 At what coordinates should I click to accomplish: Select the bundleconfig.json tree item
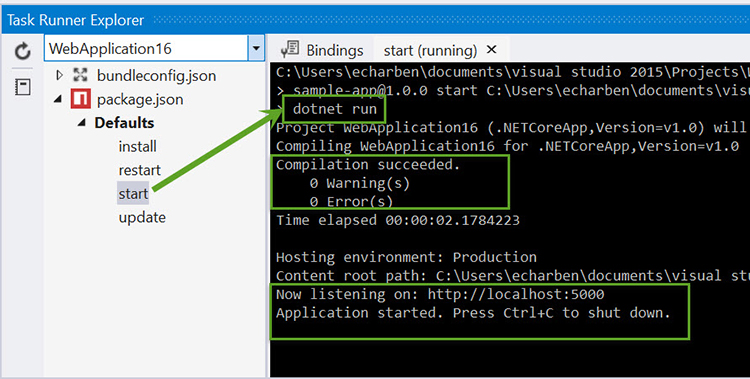click(x=156, y=76)
